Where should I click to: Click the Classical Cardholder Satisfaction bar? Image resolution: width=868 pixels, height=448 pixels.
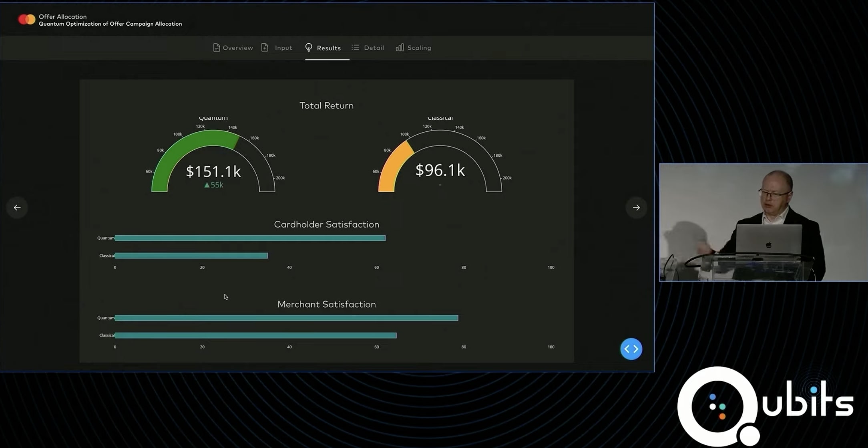tap(191, 256)
